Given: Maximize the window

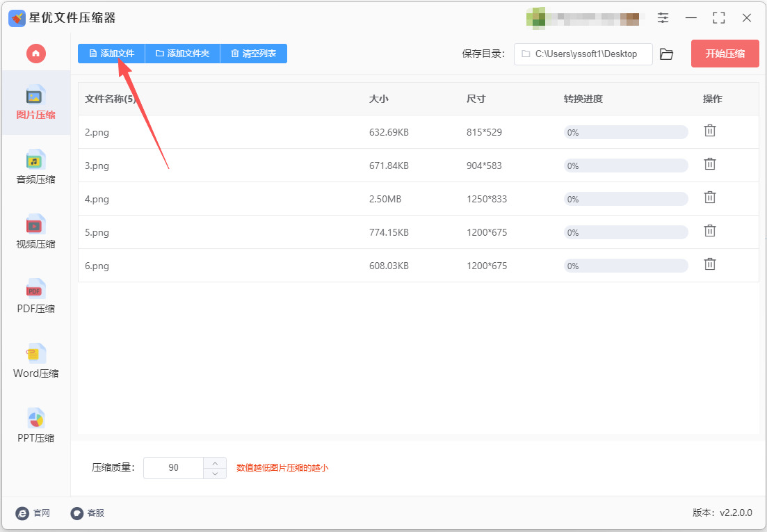Looking at the screenshot, I should click(x=718, y=18).
